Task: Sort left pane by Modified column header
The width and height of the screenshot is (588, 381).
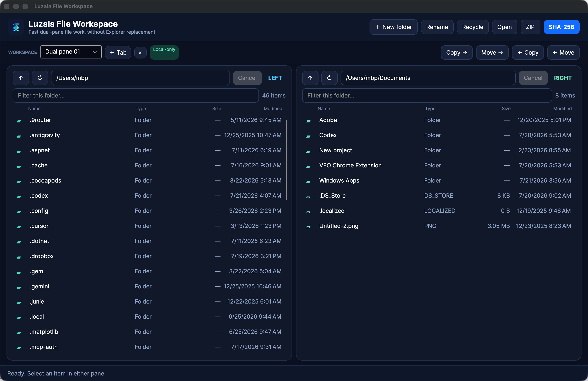Action: coord(273,109)
